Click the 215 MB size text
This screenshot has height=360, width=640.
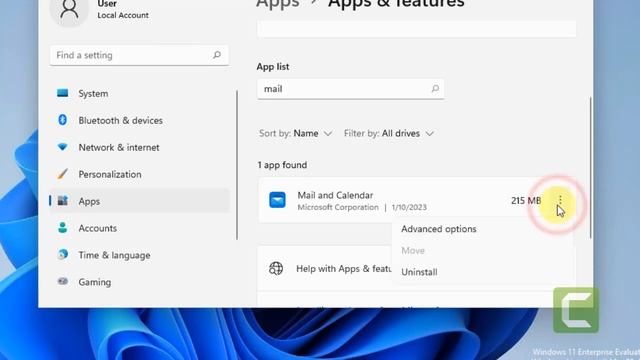pos(526,200)
